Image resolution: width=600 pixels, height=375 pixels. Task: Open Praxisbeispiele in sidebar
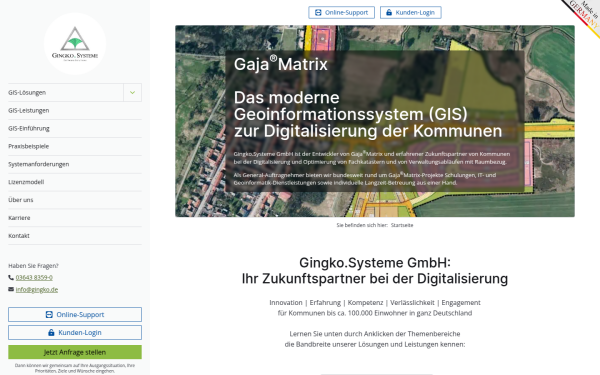[75, 146]
